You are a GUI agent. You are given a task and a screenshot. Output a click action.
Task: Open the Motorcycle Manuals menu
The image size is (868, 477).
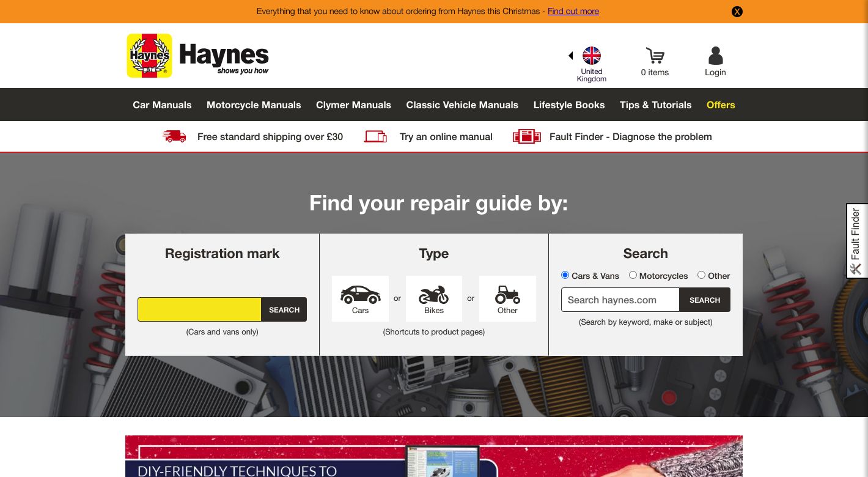(254, 105)
